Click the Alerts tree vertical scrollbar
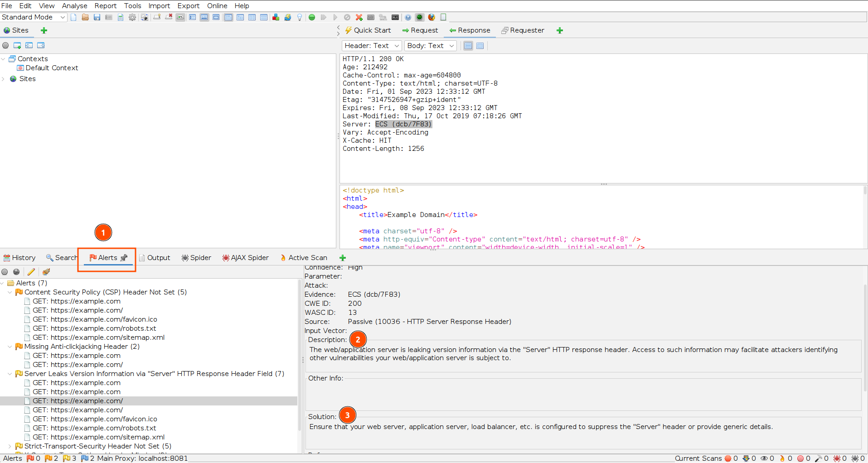868x463 pixels. pos(300,355)
